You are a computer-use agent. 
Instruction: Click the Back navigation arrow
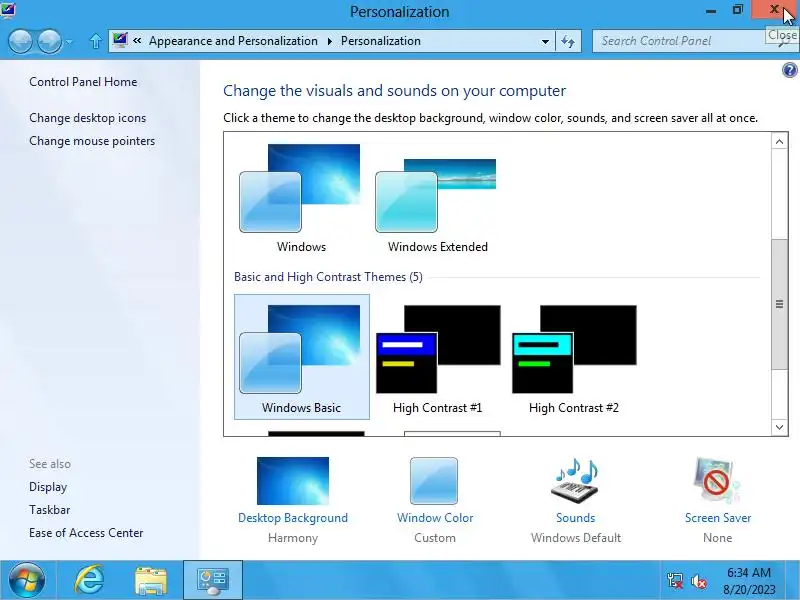21,41
